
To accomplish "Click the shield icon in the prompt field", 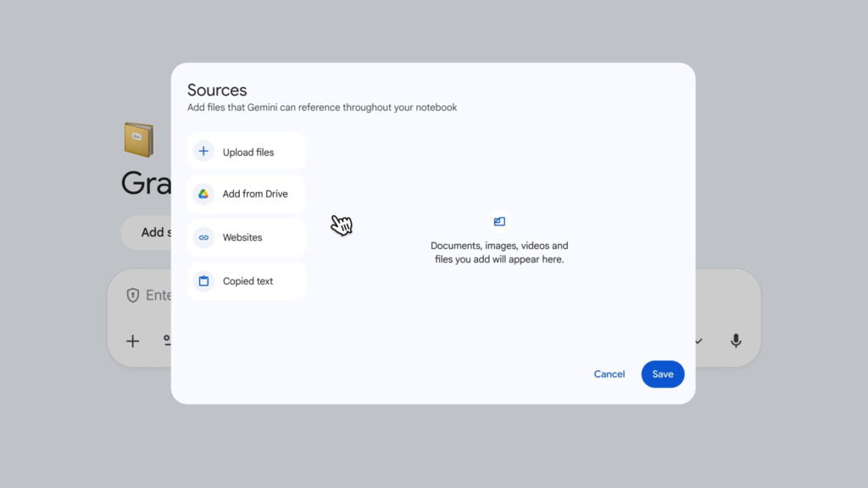I will pos(133,295).
